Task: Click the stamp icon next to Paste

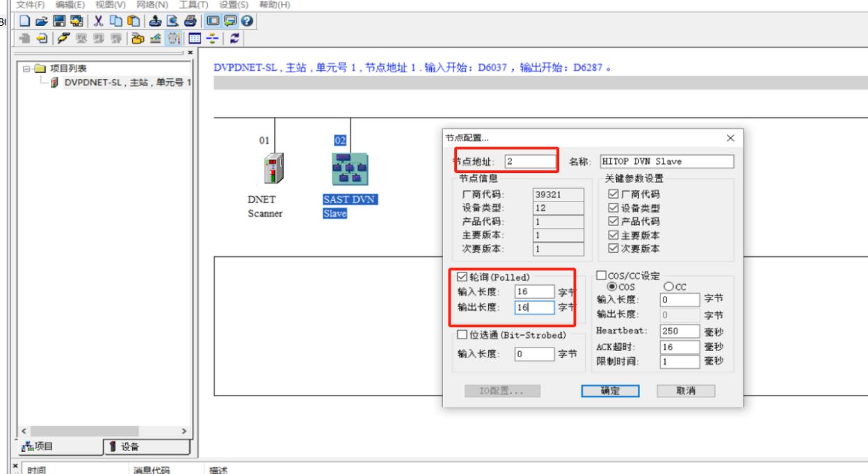Action: [156, 21]
